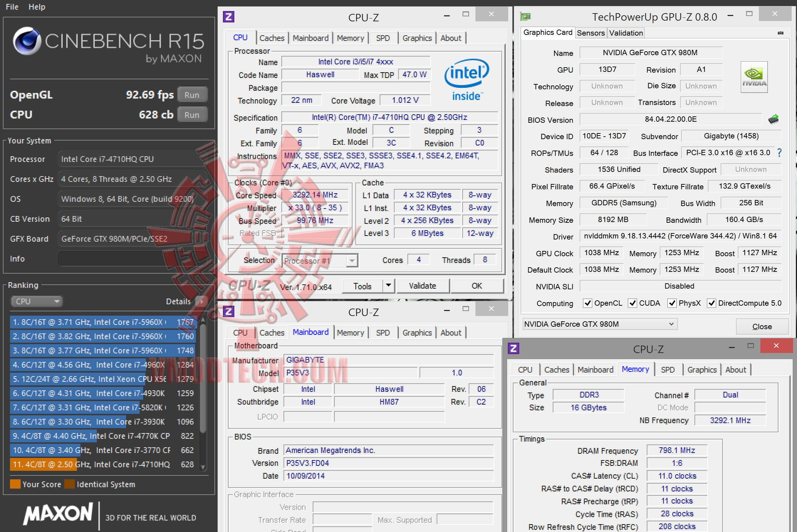
Task: Run the OpenGL benchmark
Action: pyautogui.click(x=192, y=95)
